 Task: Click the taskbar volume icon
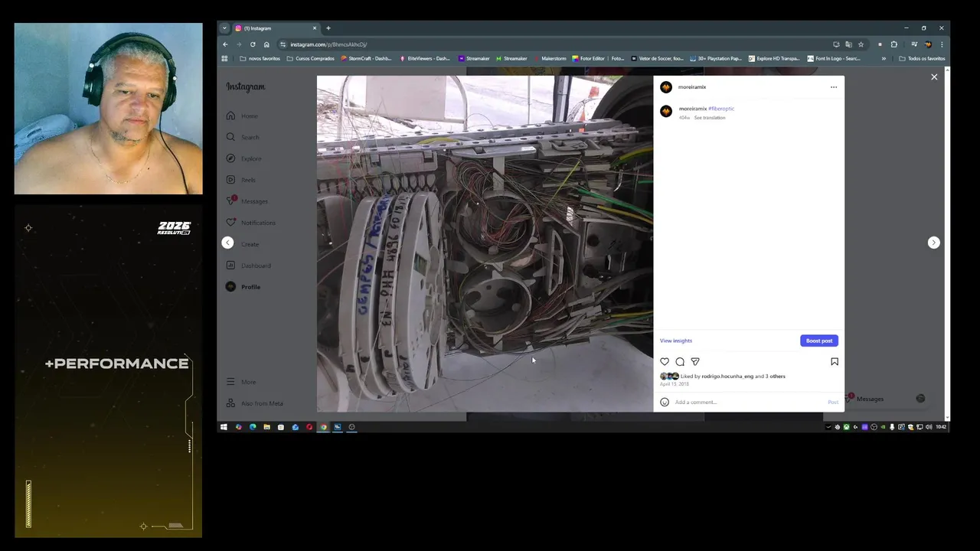[929, 427]
